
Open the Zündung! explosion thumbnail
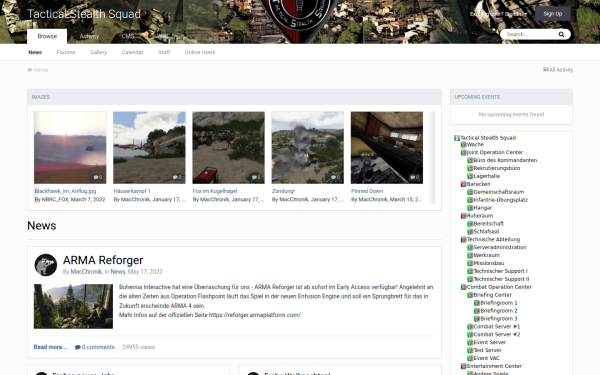pos(308,148)
